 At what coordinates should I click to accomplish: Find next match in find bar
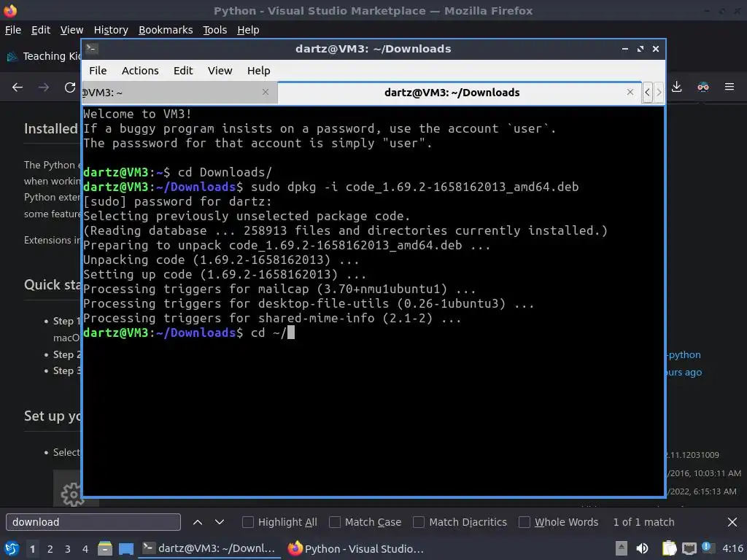[219, 522]
